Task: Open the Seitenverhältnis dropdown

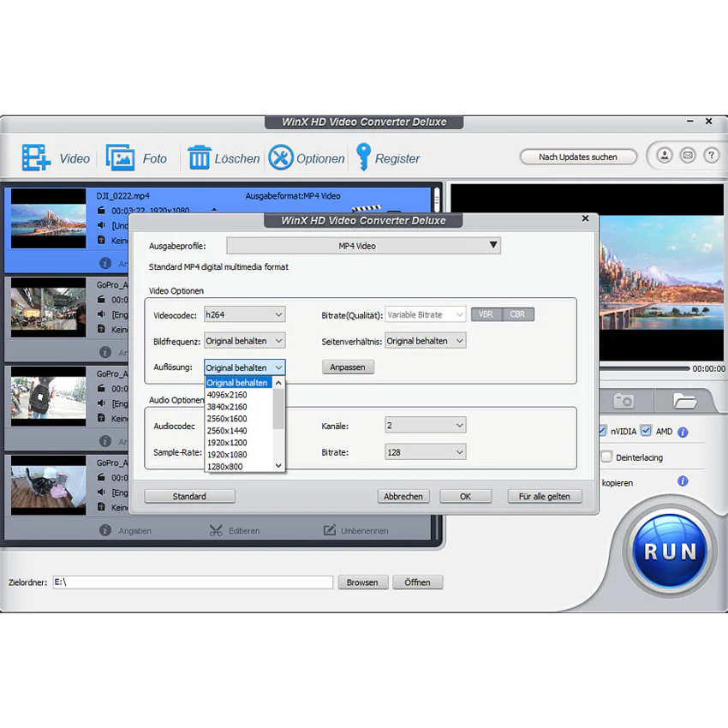Action: click(x=426, y=341)
